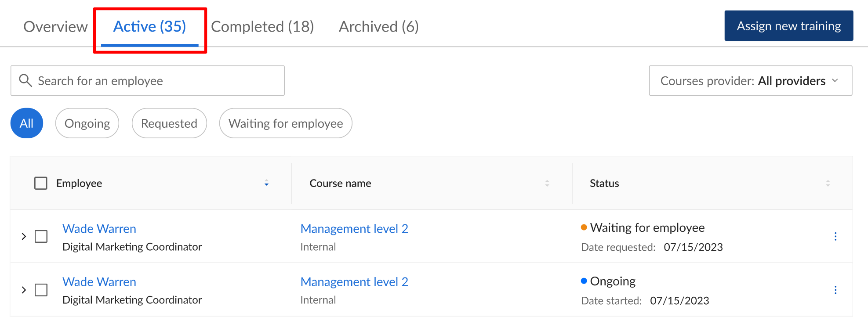This screenshot has height=317, width=868.
Task: Focus the Search for an employee field
Action: [154, 81]
